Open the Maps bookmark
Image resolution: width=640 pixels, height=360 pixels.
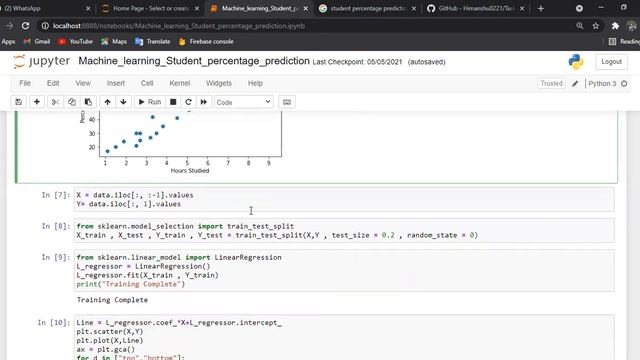(114, 42)
